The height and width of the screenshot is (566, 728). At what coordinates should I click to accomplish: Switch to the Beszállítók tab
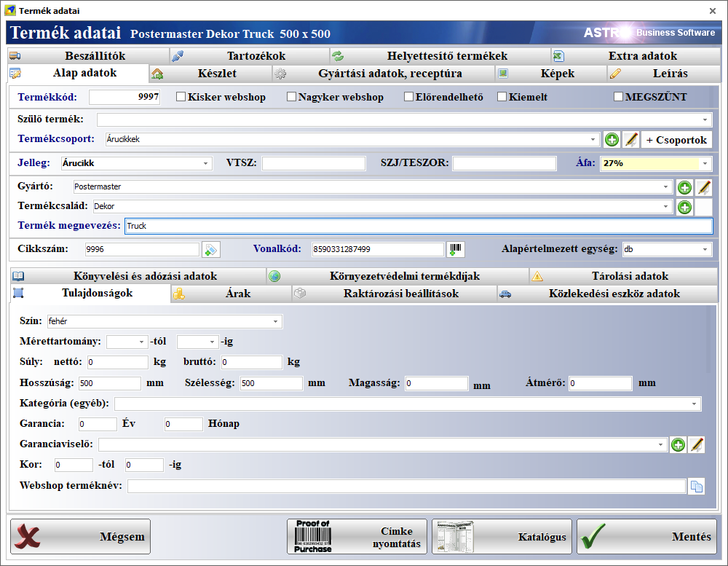pos(88,56)
